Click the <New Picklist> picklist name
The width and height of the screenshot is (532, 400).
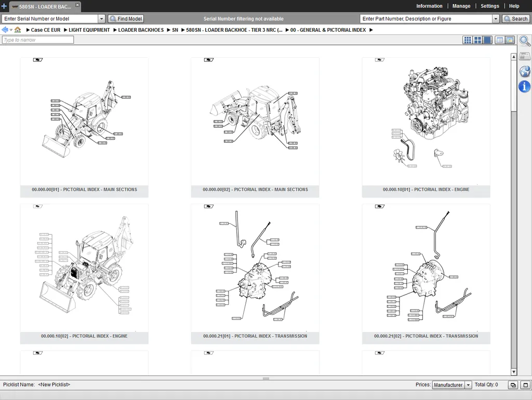(54, 385)
